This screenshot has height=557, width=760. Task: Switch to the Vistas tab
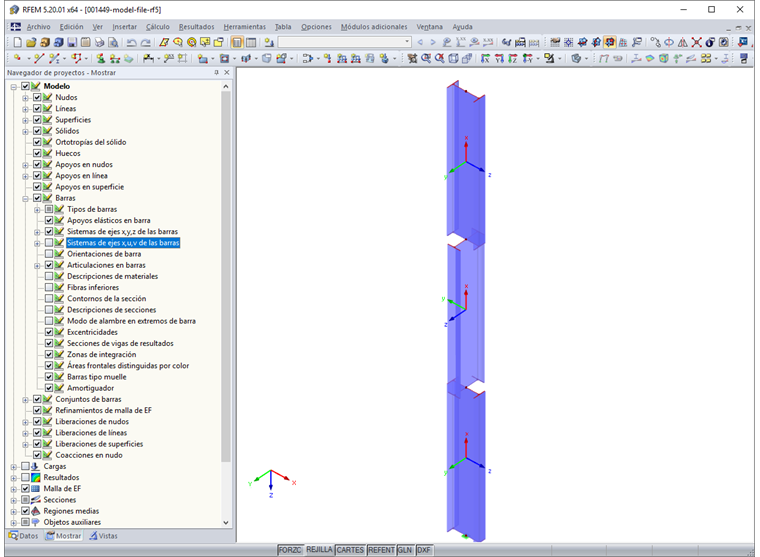103,536
